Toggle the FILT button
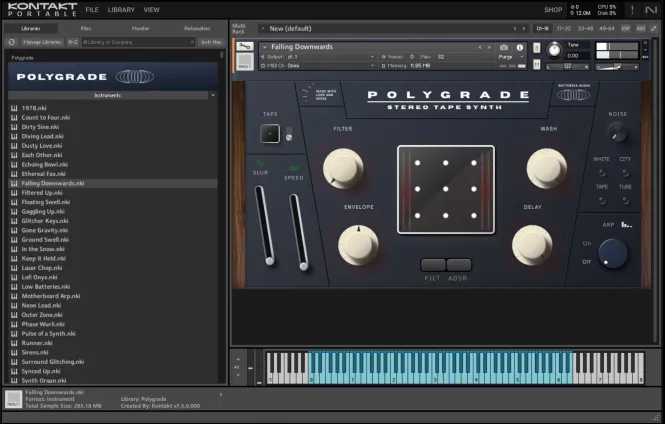The width and height of the screenshot is (665, 424). coord(433,265)
